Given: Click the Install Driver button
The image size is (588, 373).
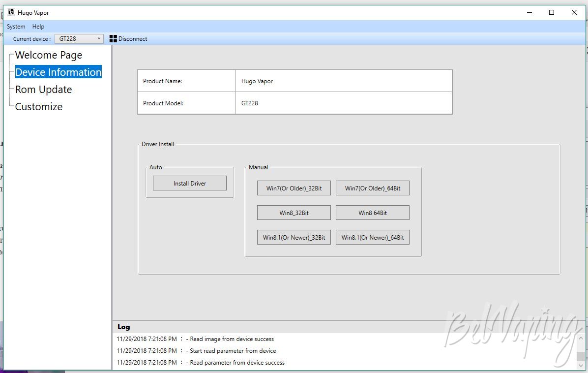Looking at the screenshot, I should pos(190,183).
